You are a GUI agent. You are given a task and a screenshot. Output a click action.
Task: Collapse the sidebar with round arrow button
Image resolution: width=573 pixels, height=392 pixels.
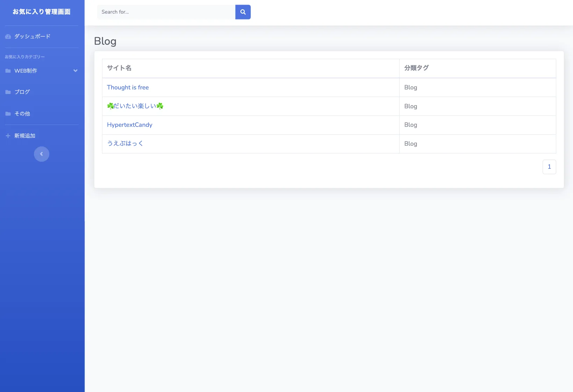pos(42,154)
